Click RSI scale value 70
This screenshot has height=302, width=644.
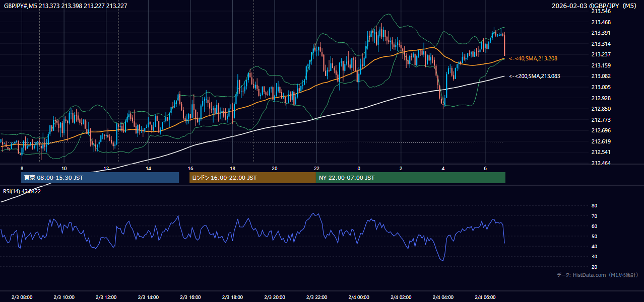[594, 216]
